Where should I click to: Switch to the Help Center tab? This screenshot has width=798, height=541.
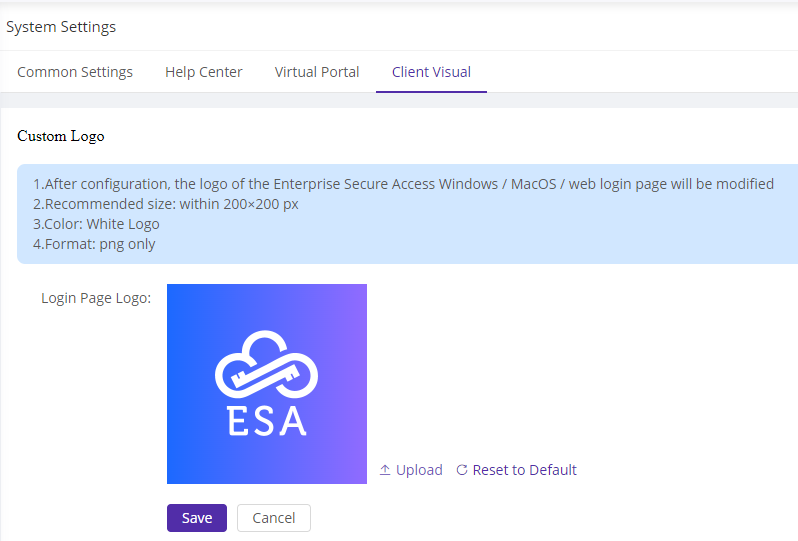point(203,72)
